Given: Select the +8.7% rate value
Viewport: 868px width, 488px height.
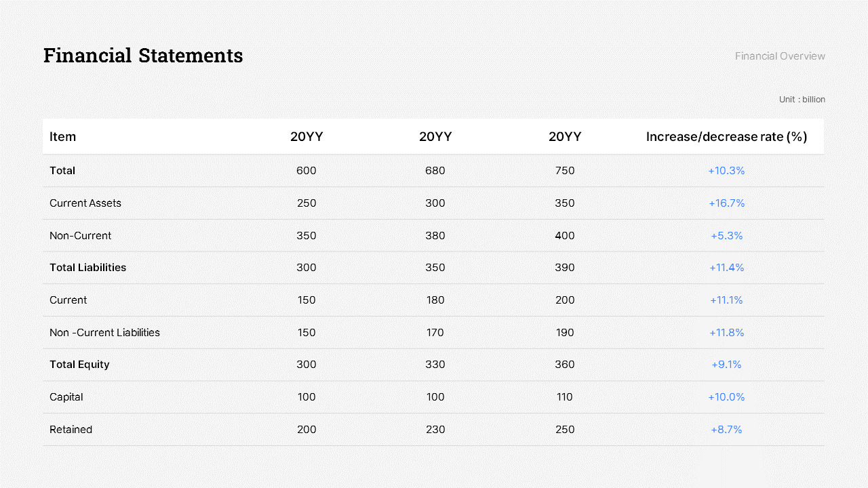Looking at the screenshot, I should (x=726, y=430).
